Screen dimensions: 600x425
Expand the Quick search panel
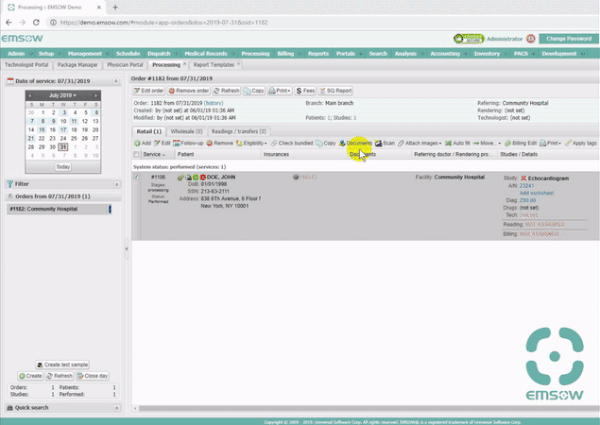[x=117, y=408]
